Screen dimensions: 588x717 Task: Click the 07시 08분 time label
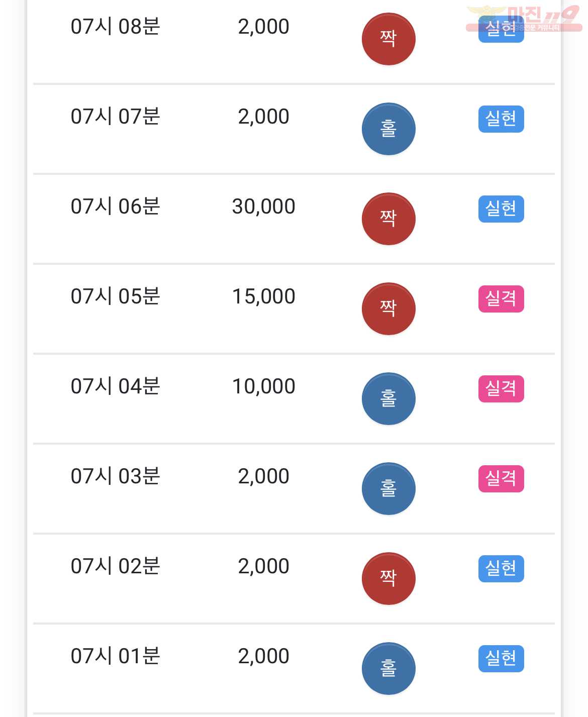click(x=115, y=27)
